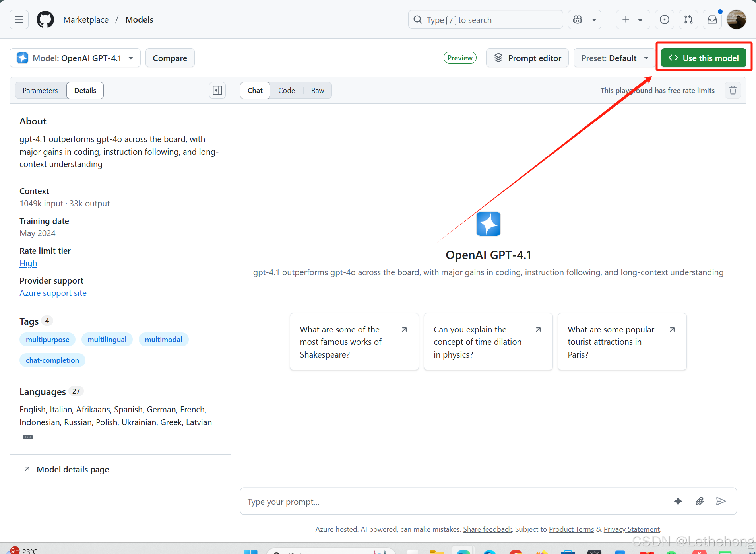This screenshot has width=756, height=554.
Task: Select the Chat view tab
Action: click(255, 90)
